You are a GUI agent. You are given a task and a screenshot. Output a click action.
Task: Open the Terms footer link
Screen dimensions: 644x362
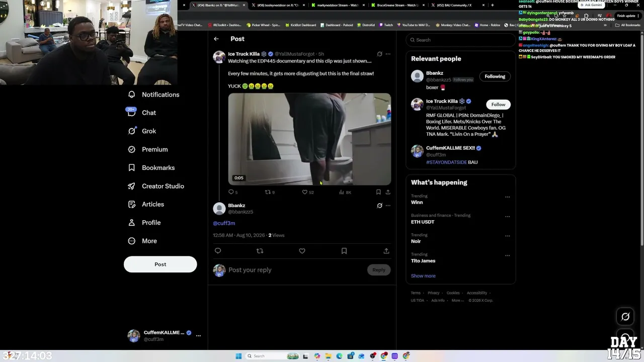point(416,293)
